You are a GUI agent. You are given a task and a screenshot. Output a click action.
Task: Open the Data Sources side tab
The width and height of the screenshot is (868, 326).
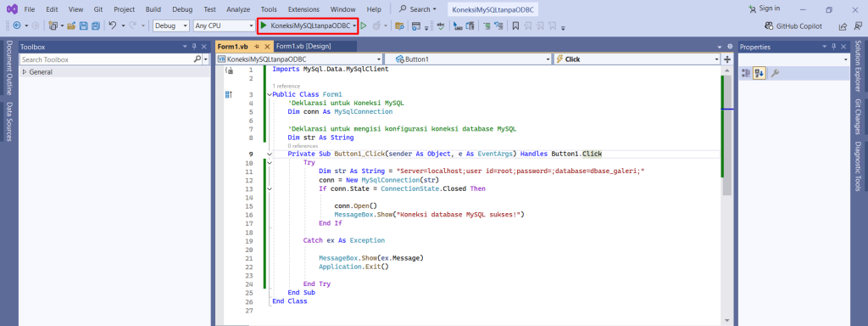(x=9, y=122)
